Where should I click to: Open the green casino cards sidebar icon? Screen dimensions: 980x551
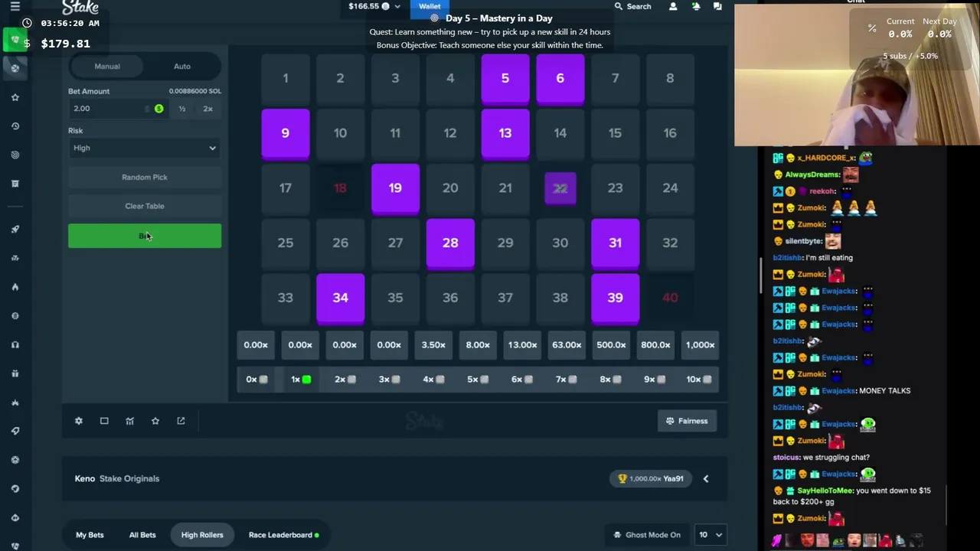pyautogui.click(x=15, y=40)
